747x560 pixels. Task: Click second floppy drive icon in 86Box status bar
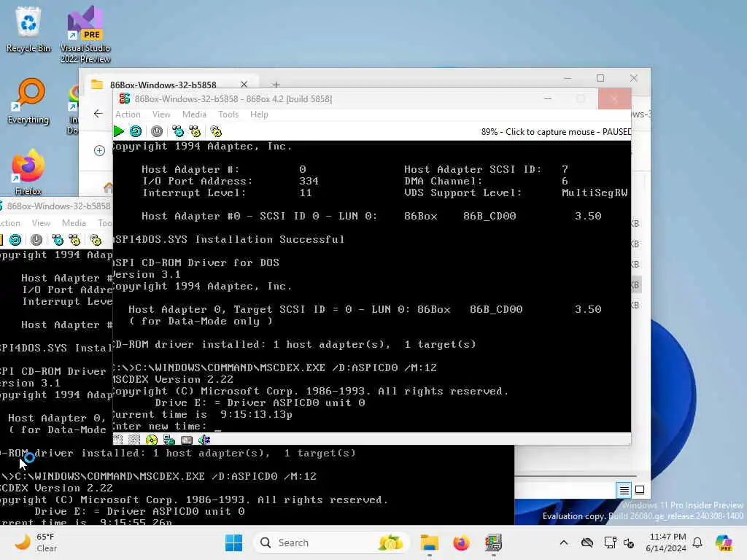[135, 440]
